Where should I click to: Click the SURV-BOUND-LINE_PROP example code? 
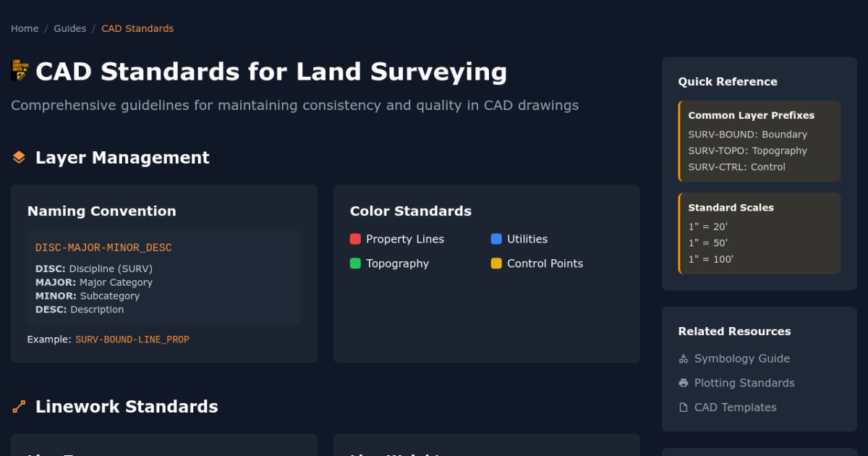click(x=132, y=339)
